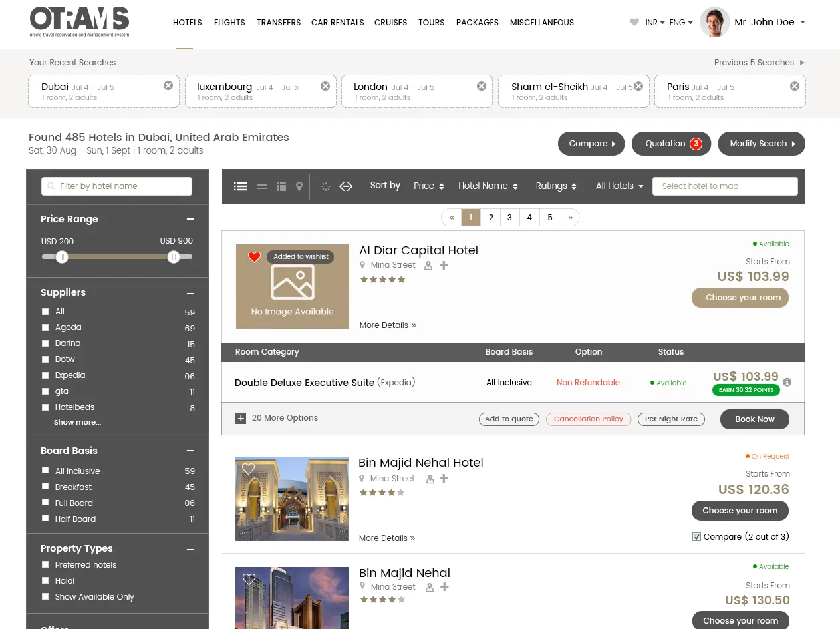Click person-location icon for Bin Majid Nehal Hotel

click(430, 479)
